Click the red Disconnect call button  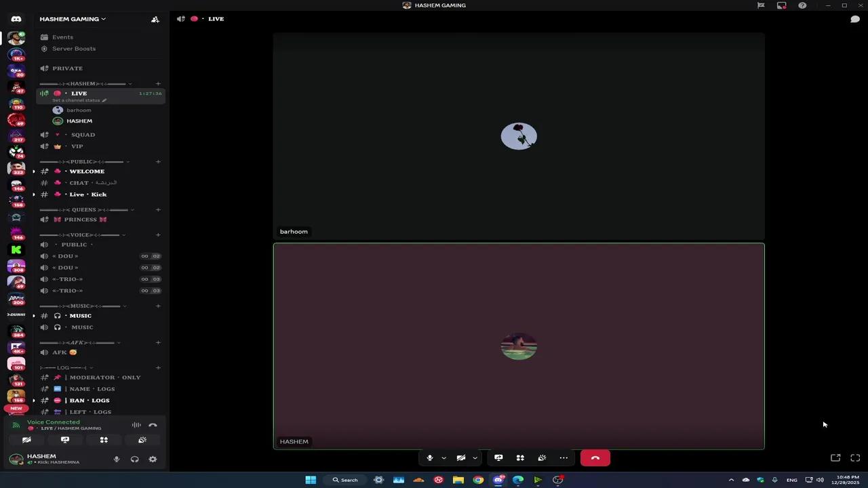595,458
